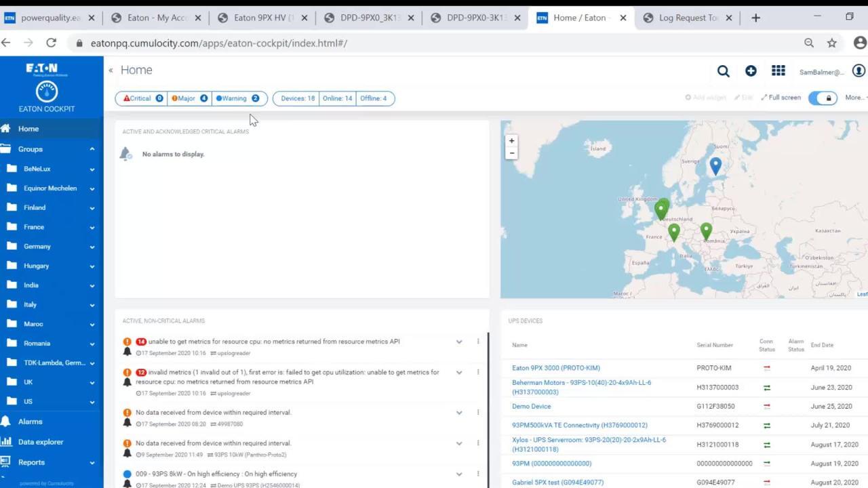Expand the BeNeLux group
868x488 pixels.
[92, 169]
